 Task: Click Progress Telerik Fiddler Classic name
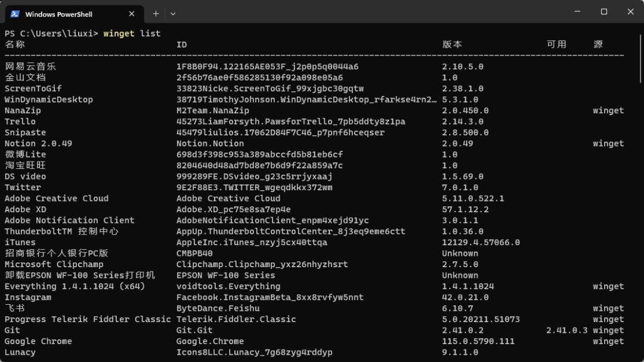pyautogui.click(x=88, y=319)
